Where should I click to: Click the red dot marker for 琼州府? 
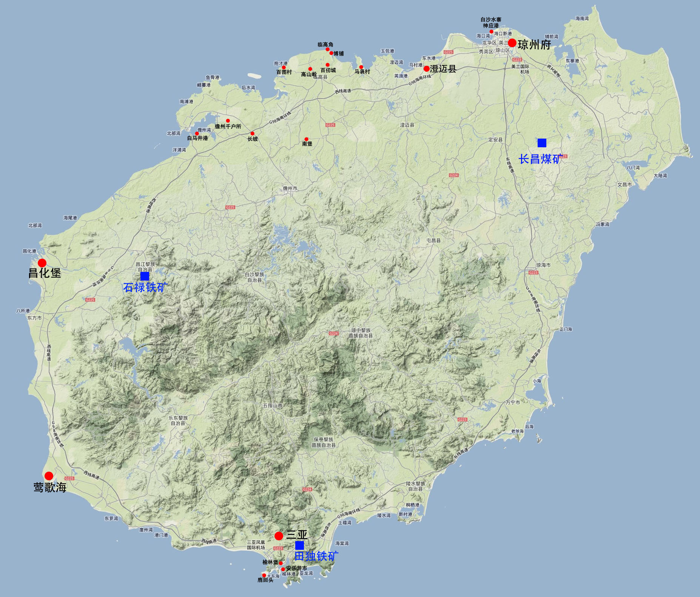point(512,43)
